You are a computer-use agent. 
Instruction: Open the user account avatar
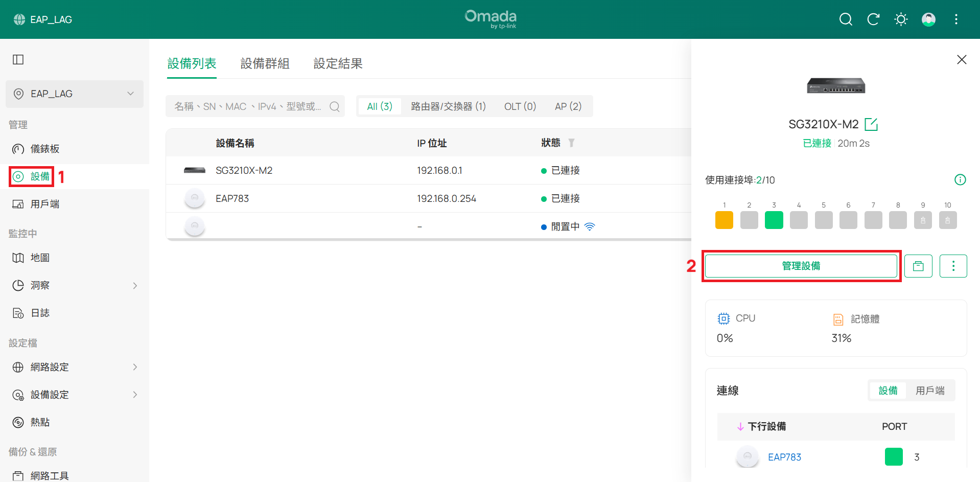coord(928,19)
